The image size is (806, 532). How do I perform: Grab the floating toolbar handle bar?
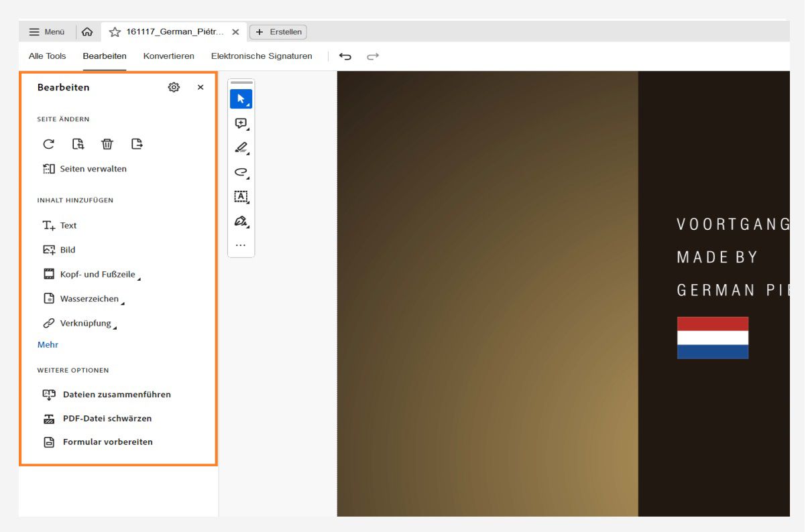pyautogui.click(x=241, y=82)
